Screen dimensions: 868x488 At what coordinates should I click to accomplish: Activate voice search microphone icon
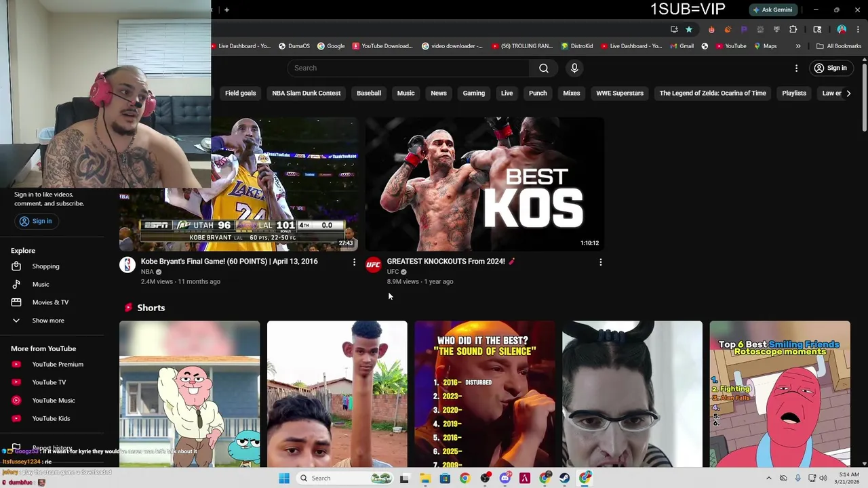coord(574,68)
